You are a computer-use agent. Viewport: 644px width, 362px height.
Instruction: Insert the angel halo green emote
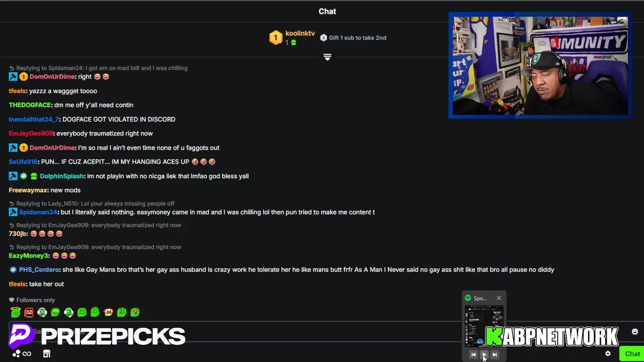pyautogui.click(x=16, y=312)
